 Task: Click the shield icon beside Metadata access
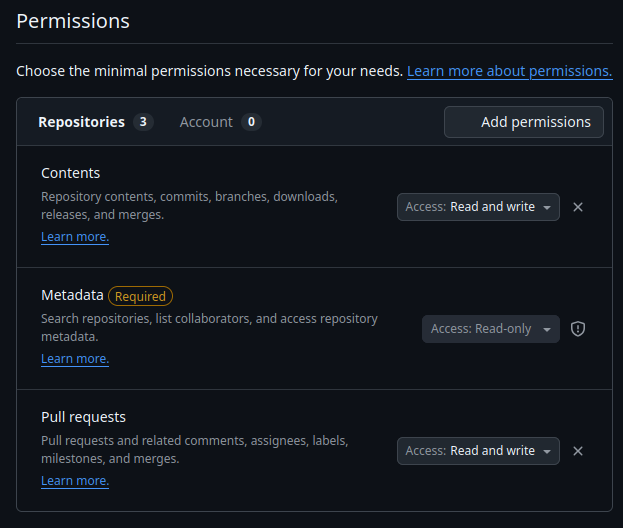[577, 329]
